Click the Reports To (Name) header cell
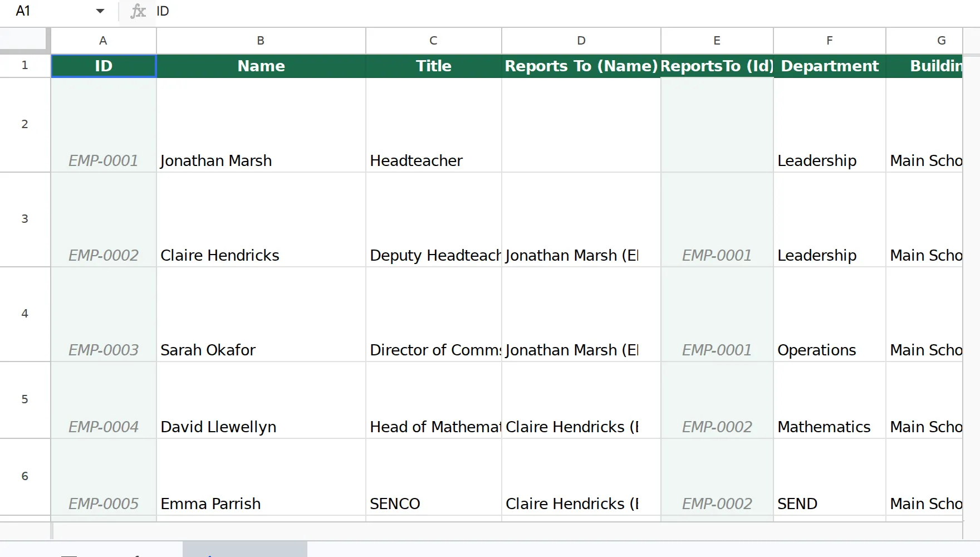980x557 pixels. pos(581,66)
